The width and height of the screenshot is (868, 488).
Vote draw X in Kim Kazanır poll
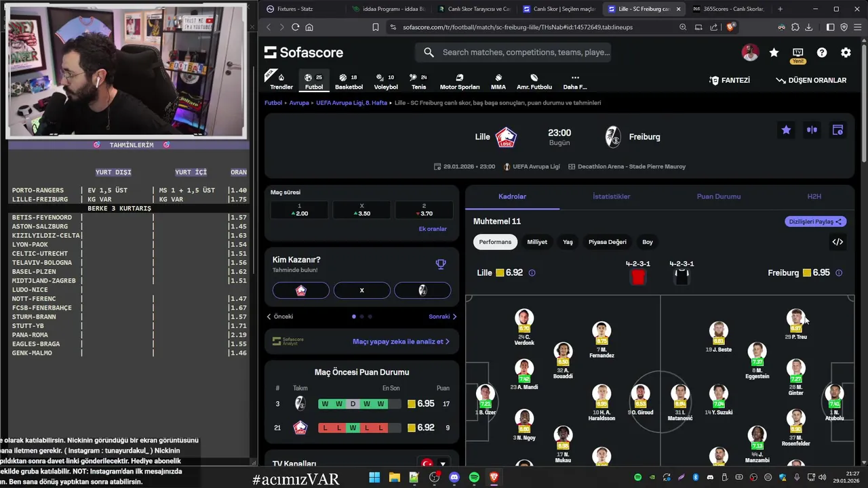(x=361, y=290)
